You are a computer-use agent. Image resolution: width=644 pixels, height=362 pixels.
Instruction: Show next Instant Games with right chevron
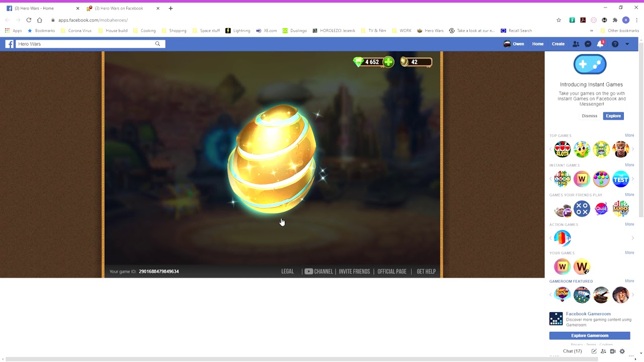click(x=632, y=179)
